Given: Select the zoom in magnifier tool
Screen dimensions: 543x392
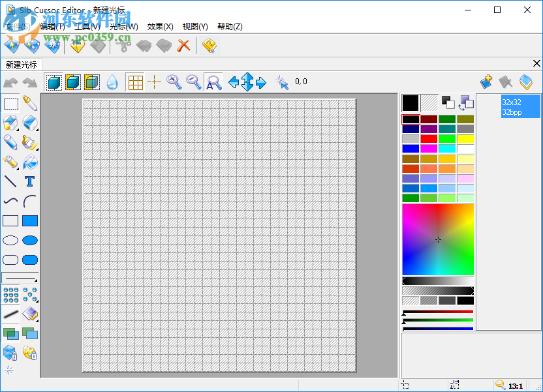Looking at the screenshot, I should 172,82.
